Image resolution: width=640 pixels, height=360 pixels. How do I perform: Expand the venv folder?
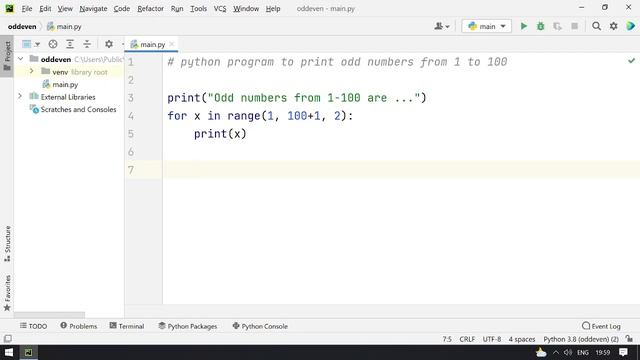pos(31,71)
